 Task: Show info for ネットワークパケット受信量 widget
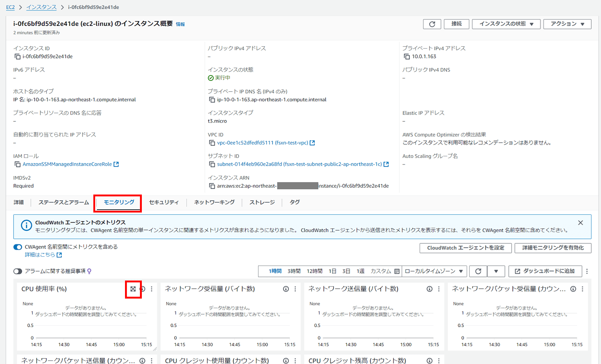pos(573,289)
